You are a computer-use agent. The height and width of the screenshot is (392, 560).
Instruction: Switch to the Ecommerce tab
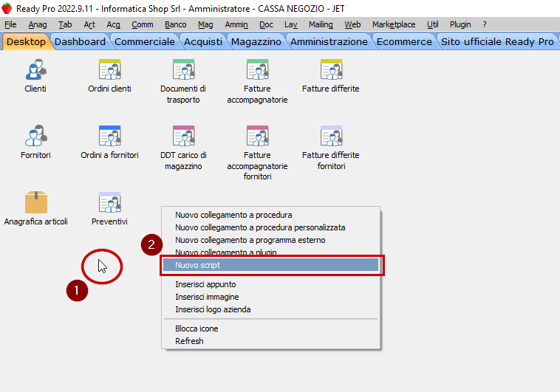click(404, 41)
